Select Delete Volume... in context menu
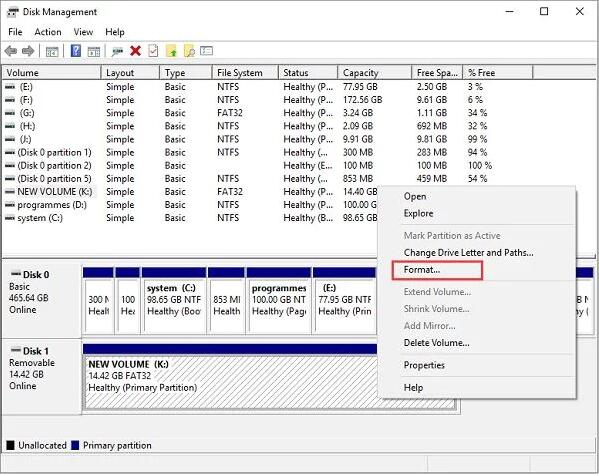This screenshot has width=599, height=476. click(x=437, y=343)
